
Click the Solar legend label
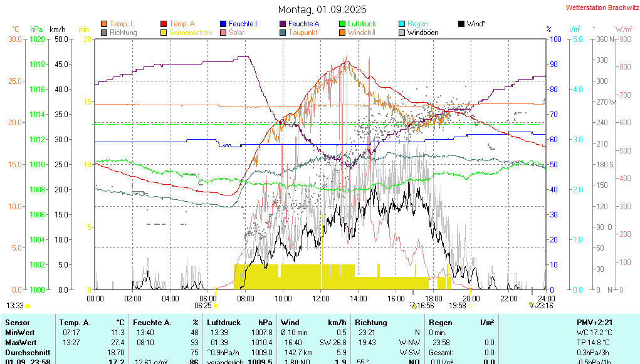coord(236,33)
